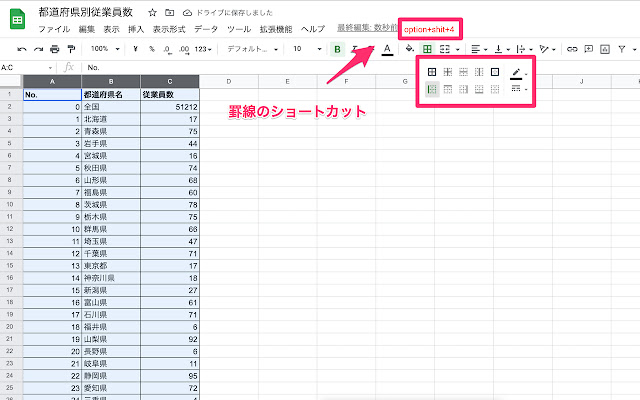Click the cloud saved status icon

coord(187,13)
